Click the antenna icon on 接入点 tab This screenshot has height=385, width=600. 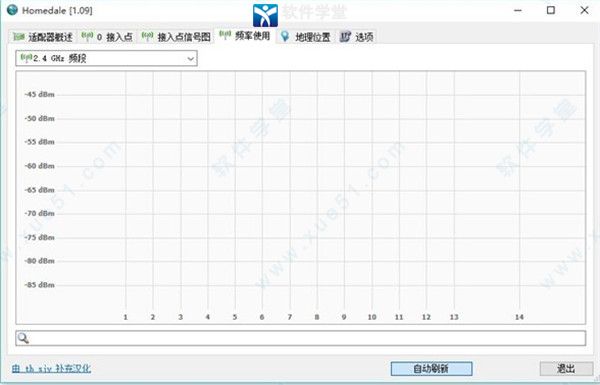click(x=87, y=36)
